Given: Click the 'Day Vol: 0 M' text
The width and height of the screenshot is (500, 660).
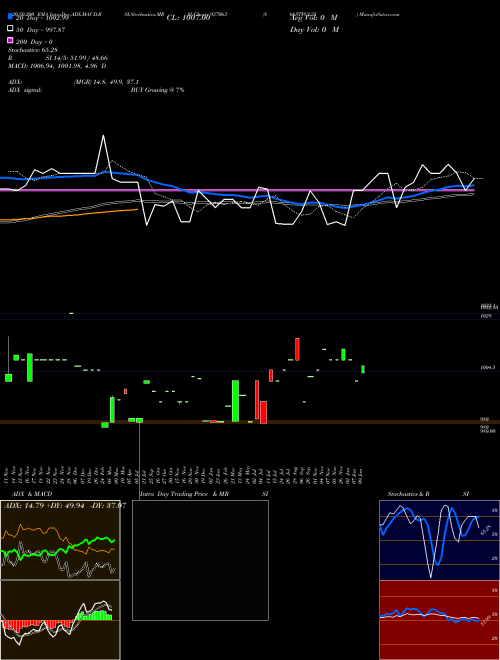Looking at the screenshot, I should [x=314, y=29].
